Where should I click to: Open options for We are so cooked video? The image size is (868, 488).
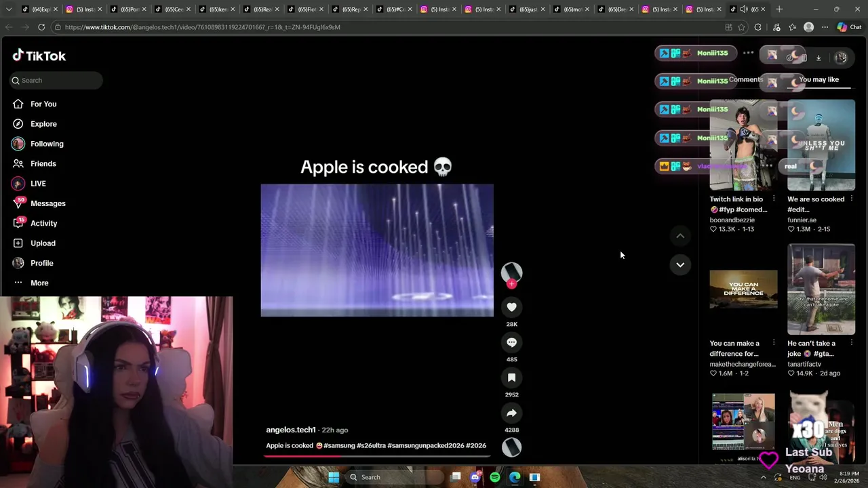[851, 199]
